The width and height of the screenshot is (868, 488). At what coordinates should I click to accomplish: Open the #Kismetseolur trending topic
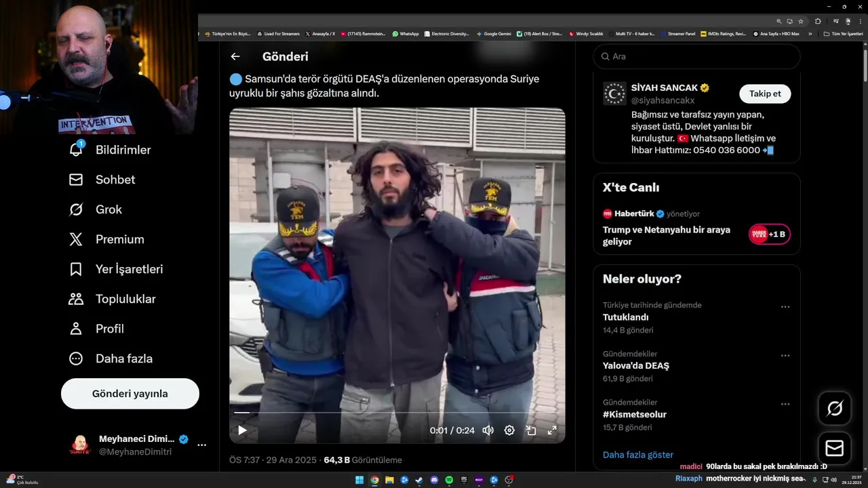tap(635, 415)
